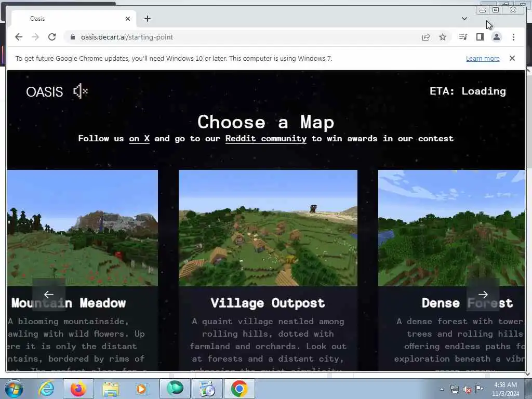Image resolution: width=532 pixels, height=399 pixels.
Task: Open Firefox from the taskbar
Action: tap(78, 389)
